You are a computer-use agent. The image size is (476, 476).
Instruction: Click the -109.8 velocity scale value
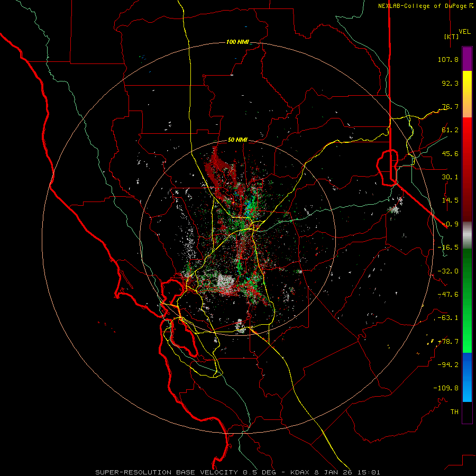[446, 388]
